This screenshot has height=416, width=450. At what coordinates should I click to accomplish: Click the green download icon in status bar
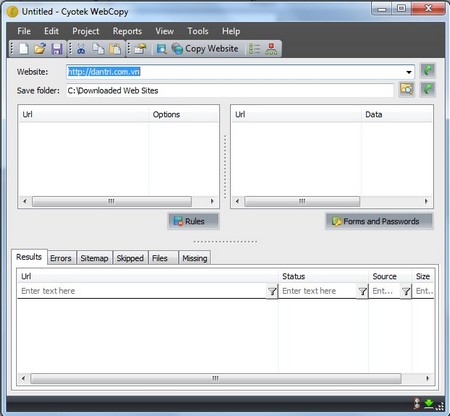[x=429, y=404]
